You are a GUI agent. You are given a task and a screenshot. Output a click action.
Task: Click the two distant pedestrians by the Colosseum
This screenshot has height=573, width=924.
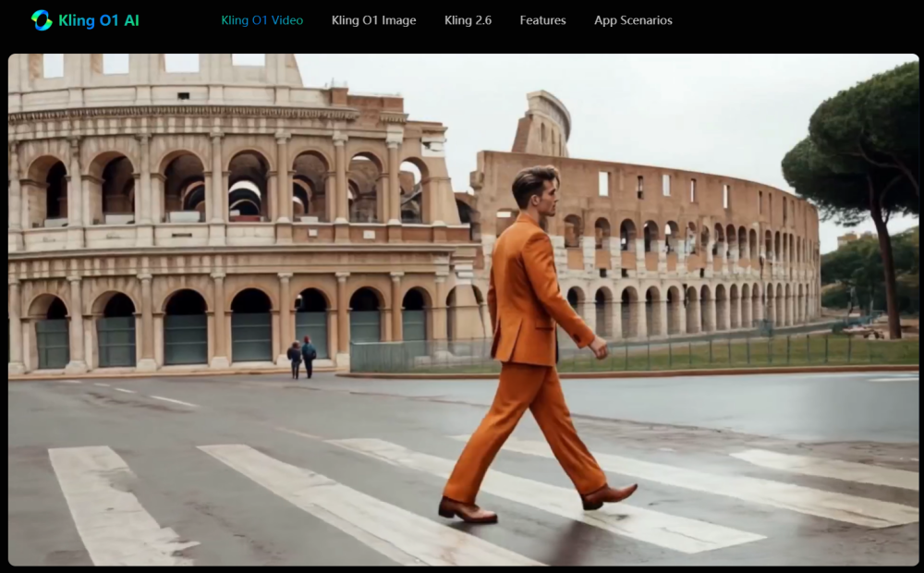pos(301,358)
